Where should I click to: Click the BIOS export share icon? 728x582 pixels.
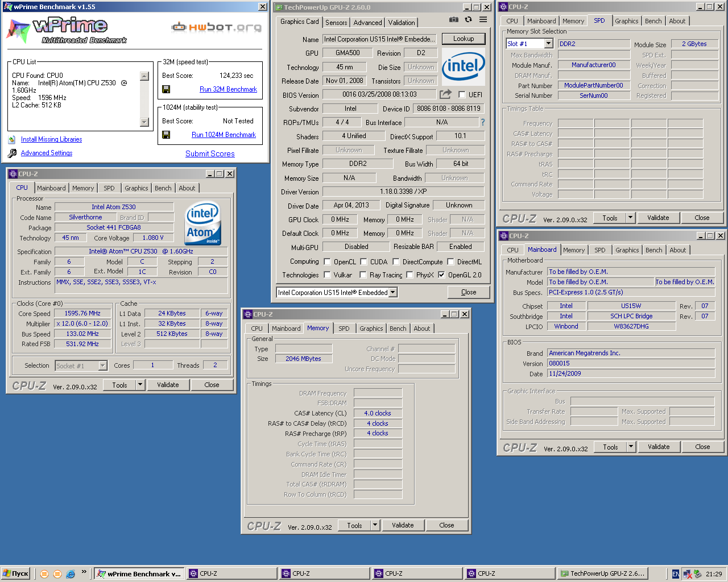click(x=445, y=94)
